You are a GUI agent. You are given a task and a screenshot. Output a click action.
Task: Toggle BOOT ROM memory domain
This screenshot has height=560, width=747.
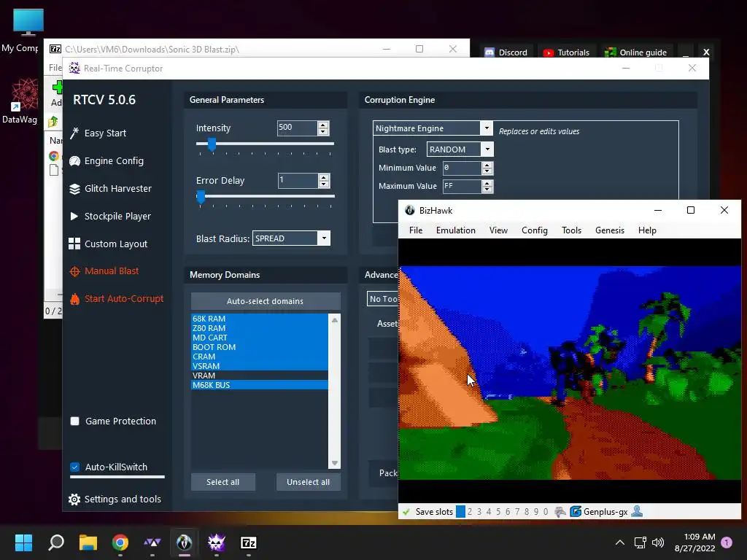260,347
